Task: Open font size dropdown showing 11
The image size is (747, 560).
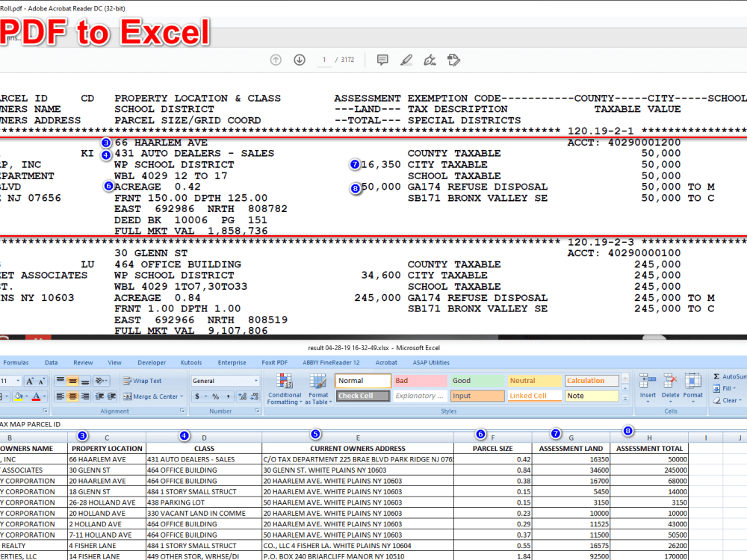Action: tap(18, 381)
